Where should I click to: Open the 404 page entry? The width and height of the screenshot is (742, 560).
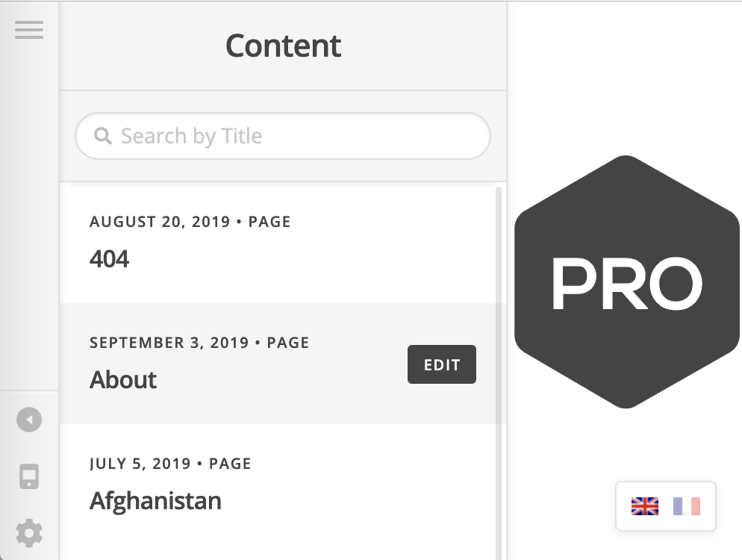(x=110, y=259)
